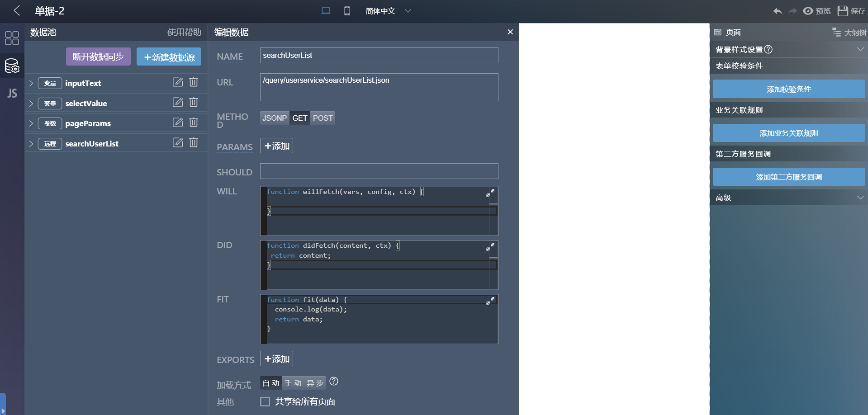
Task: Expand the WILL code editor fullscreen
Action: click(x=490, y=193)
